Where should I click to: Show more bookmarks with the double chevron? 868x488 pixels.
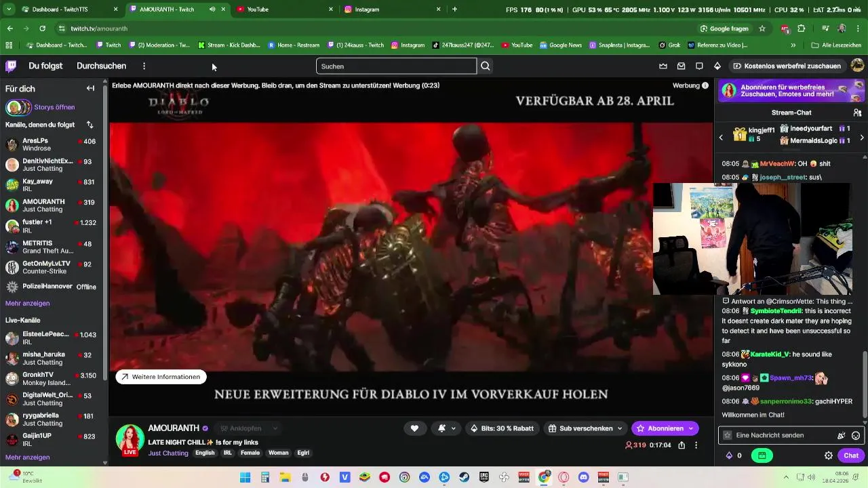[x=793, y=45]
